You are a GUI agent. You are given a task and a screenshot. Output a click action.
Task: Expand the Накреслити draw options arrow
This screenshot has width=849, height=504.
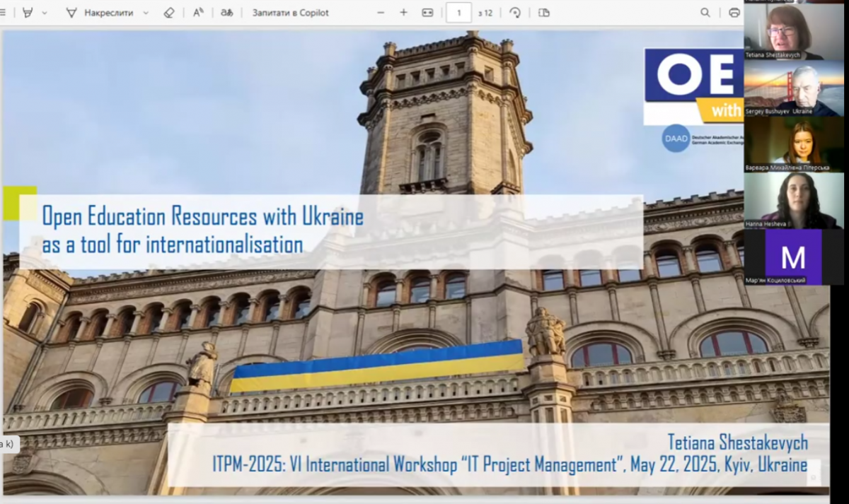[146, 13]
